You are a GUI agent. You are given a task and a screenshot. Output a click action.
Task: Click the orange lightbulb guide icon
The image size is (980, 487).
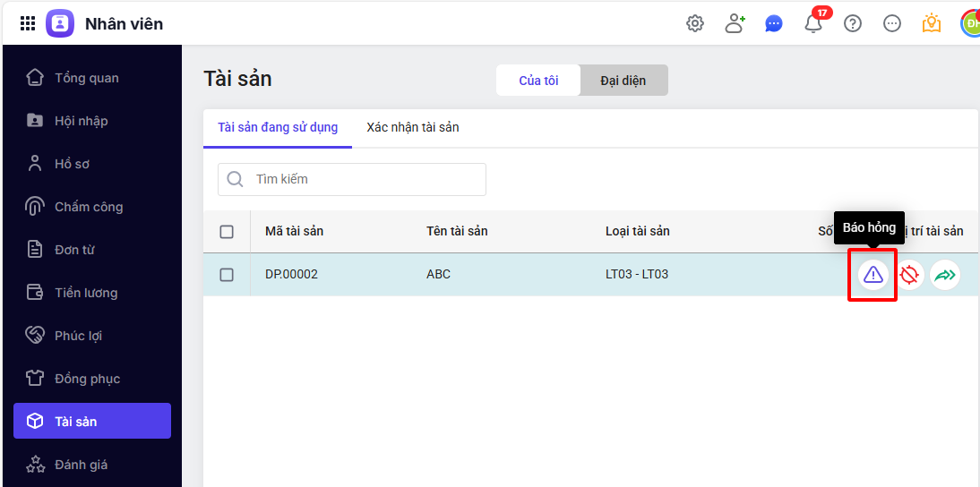coord(932,24)
